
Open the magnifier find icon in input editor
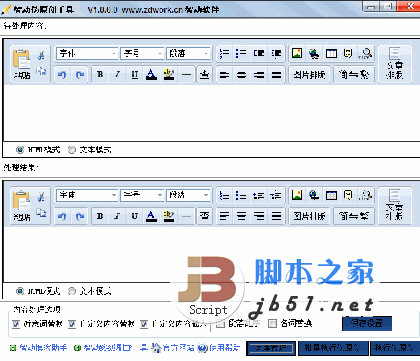click(365, 53)
